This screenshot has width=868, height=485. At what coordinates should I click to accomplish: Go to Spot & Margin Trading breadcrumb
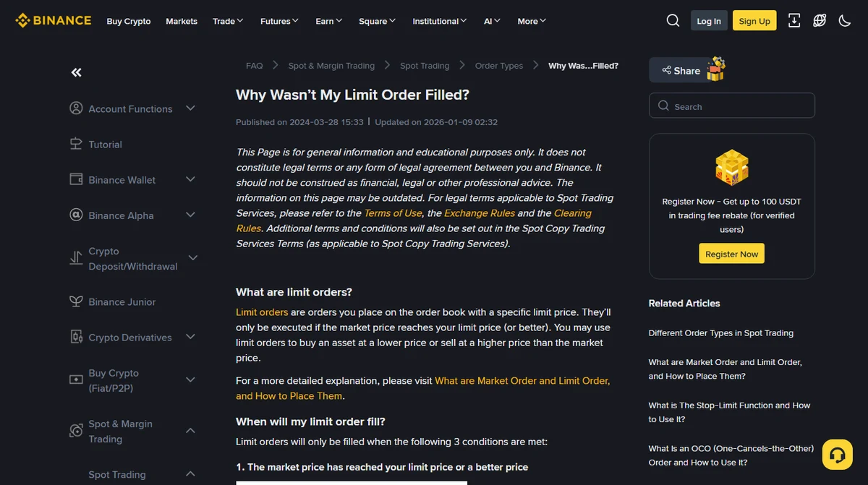[331, 65]
